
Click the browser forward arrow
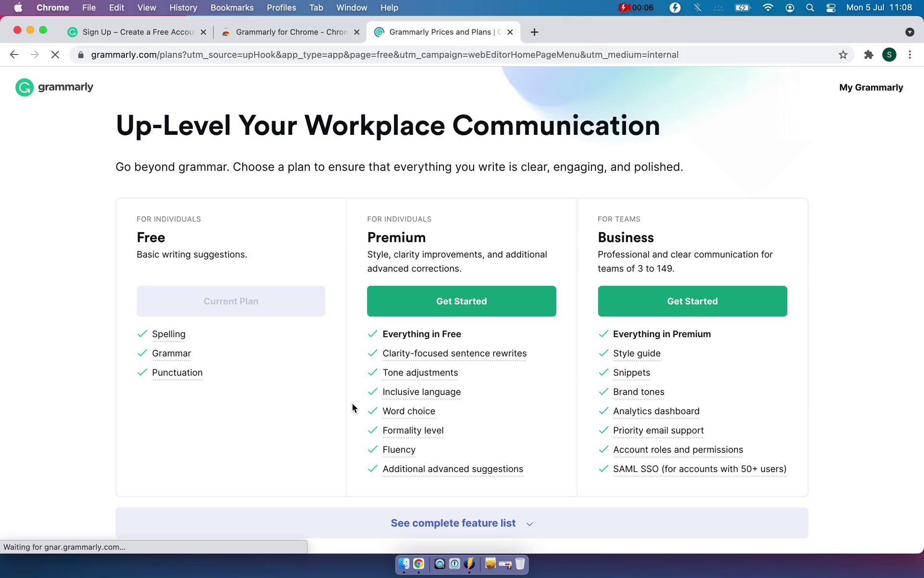click(x=35, y=55)
